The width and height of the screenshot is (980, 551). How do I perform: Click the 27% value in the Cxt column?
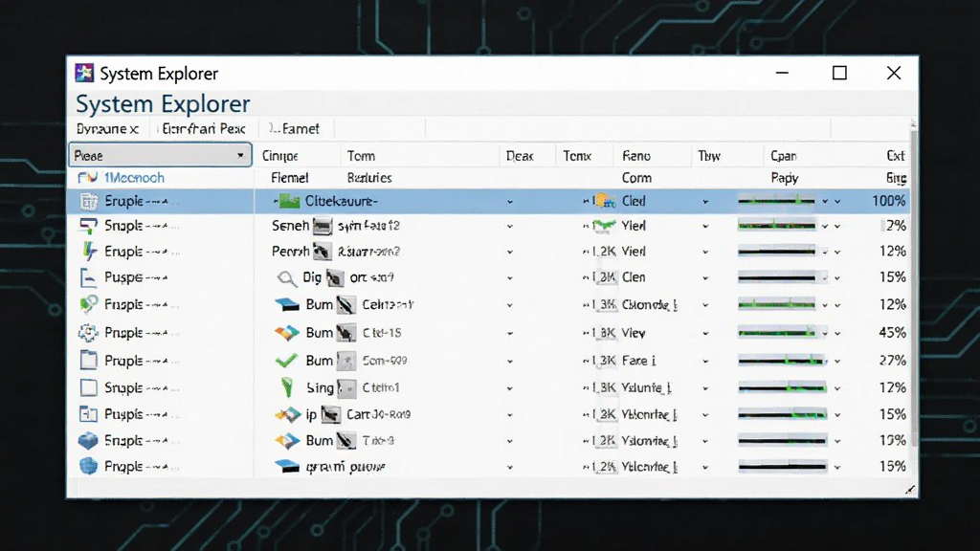tap(892, 361)
